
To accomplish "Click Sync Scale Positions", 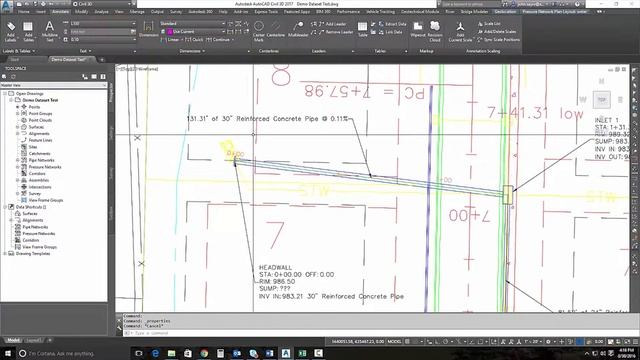I will [498, 40].
